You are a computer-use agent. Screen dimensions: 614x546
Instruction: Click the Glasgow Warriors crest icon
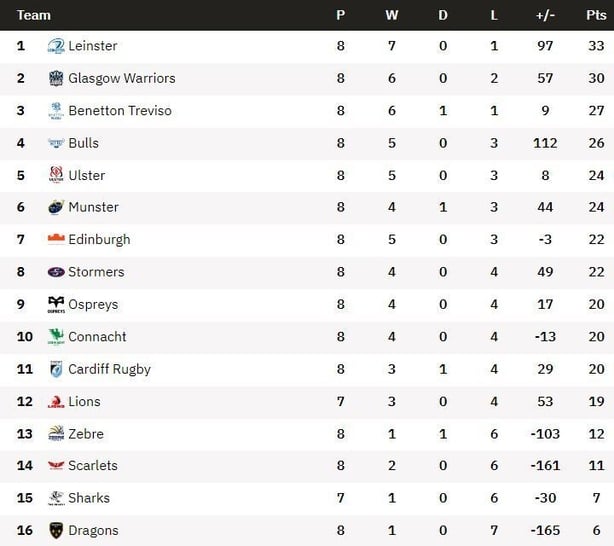click(56, 78)
